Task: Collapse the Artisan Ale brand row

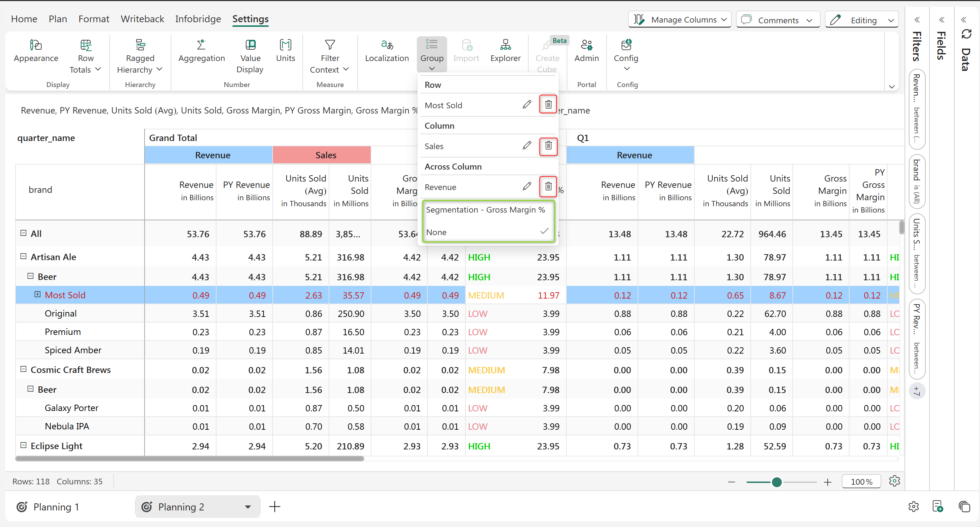Action: [23, 256]
